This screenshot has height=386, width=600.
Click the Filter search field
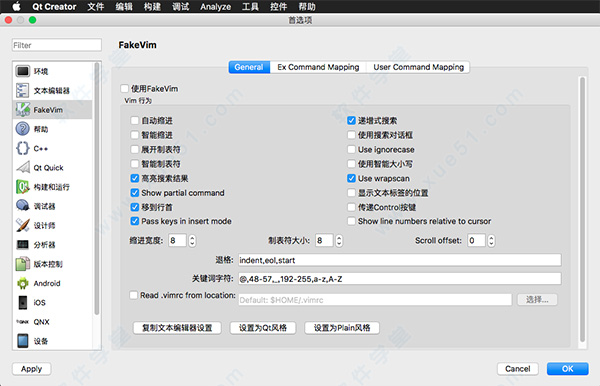click(57, 45)
